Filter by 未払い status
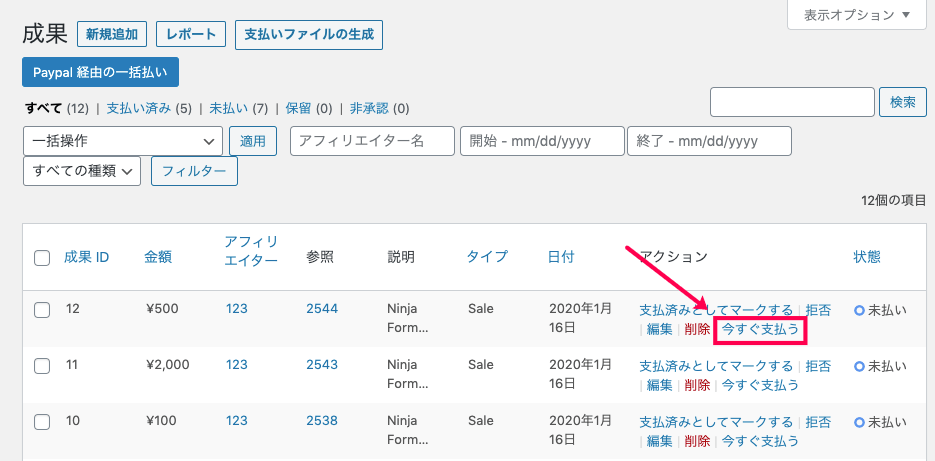Screen dimensions: 935x461 click(229, 109)
